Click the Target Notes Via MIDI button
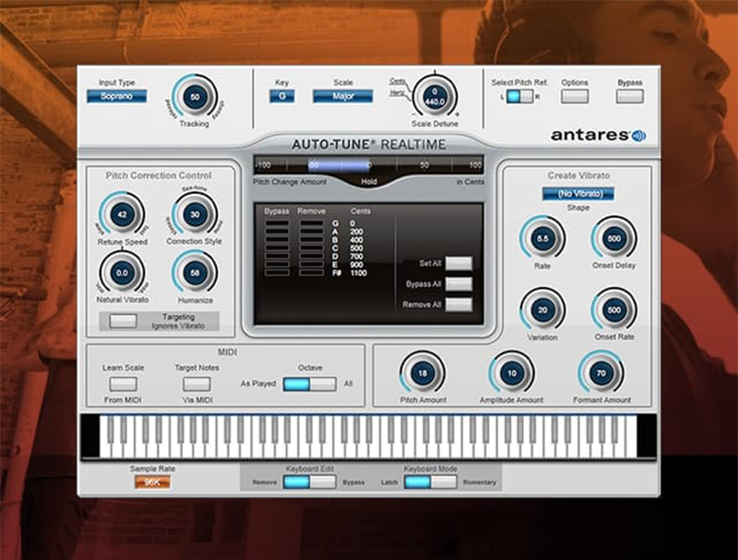Viewport: 738px width, 560px height. [196, 384]
